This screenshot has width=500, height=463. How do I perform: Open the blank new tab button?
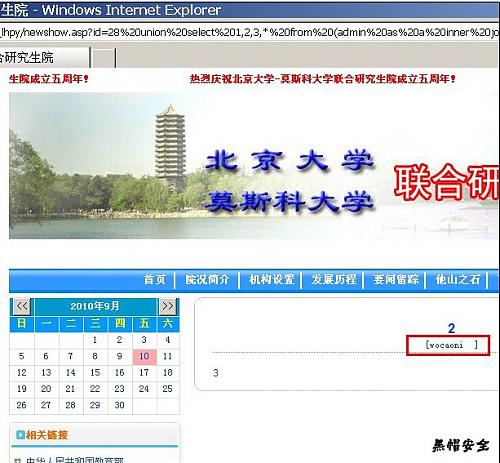pyautogui.click(x=103, y=58)
